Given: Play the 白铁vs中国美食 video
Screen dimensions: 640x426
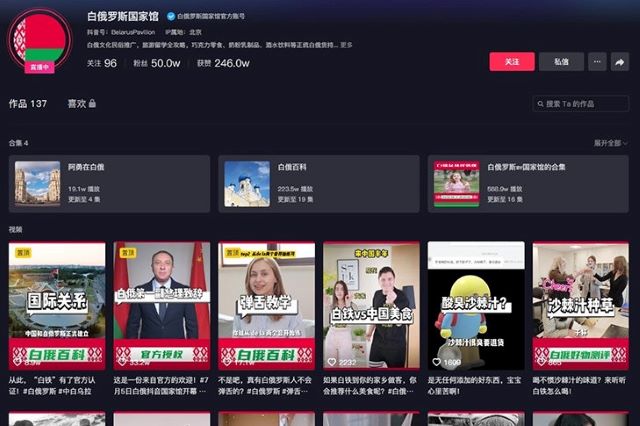Looking at the screenshot, I should coord(371,306).
